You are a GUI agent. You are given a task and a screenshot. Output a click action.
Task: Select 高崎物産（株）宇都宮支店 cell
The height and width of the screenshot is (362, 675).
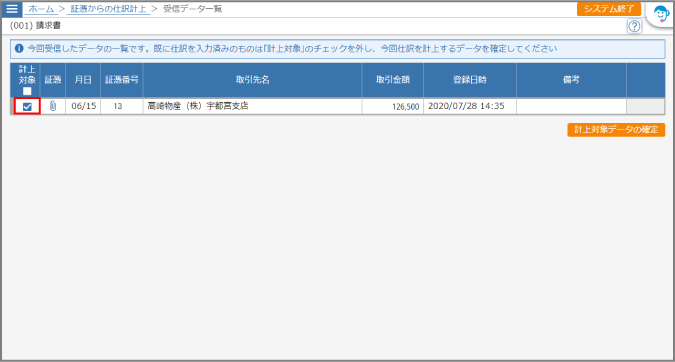click(252, 106)
